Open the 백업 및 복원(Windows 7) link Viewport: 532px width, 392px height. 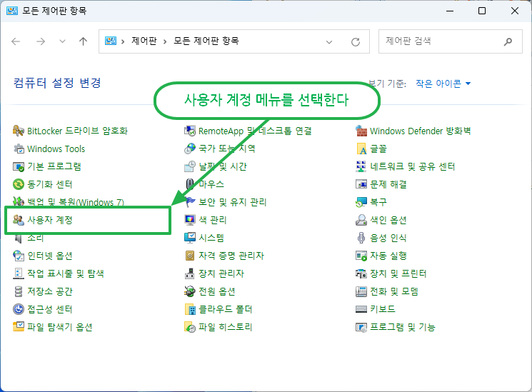[x=76, y=202]
